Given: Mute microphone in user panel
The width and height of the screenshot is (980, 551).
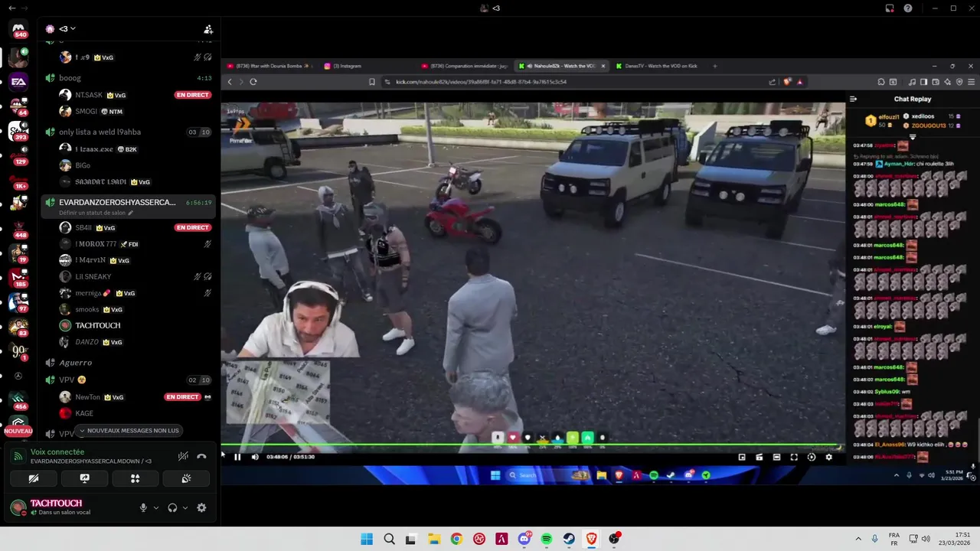Looking at the screenshot, I should [x=143, y=507].
